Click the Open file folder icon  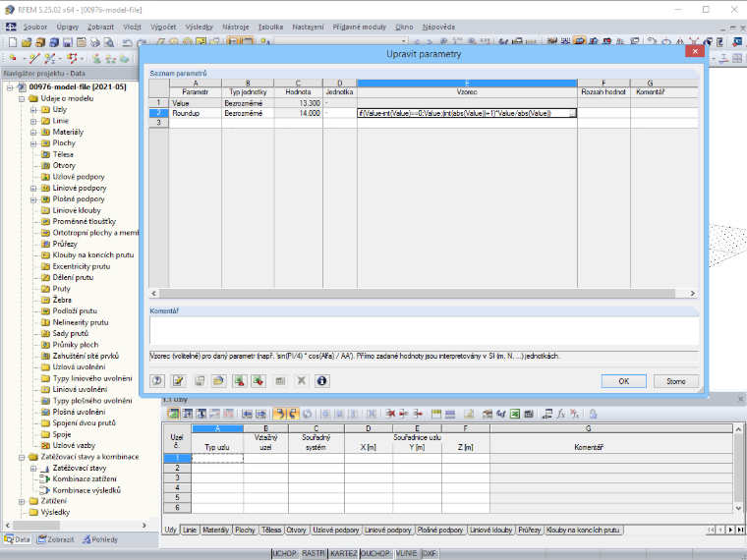tap(27, 42)
